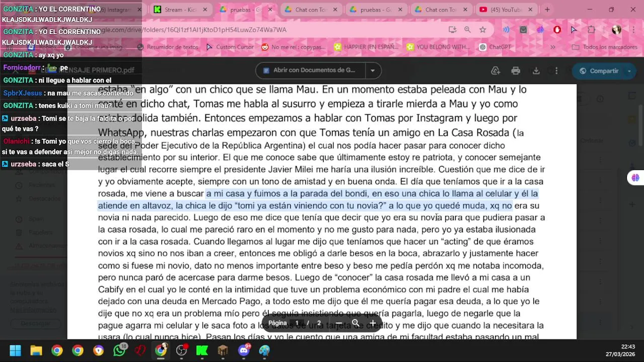Viewport: 644px width, 362px height.
Task: Close the YouTube tab
Action: click(530, 10)
